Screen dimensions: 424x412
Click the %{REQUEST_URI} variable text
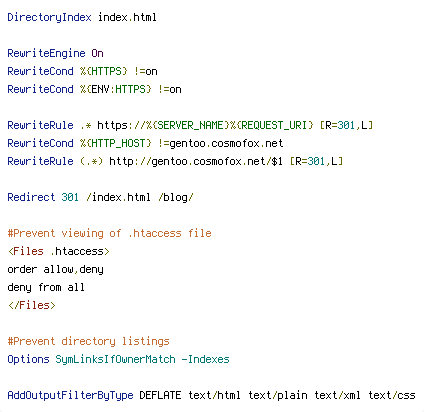pos(272,125)
